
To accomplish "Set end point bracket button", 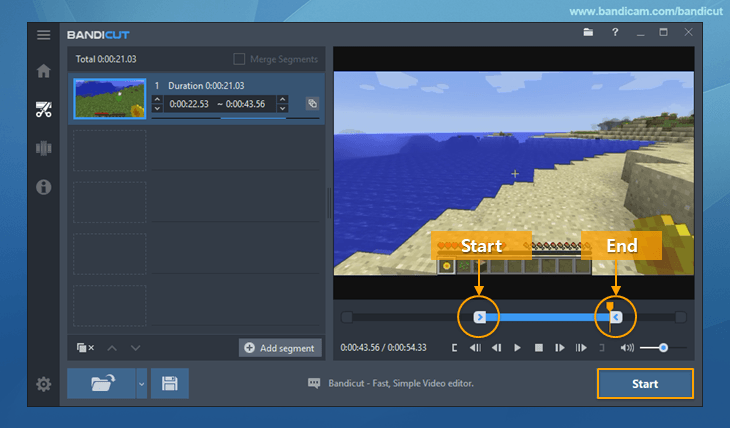I will pos(602,348).
